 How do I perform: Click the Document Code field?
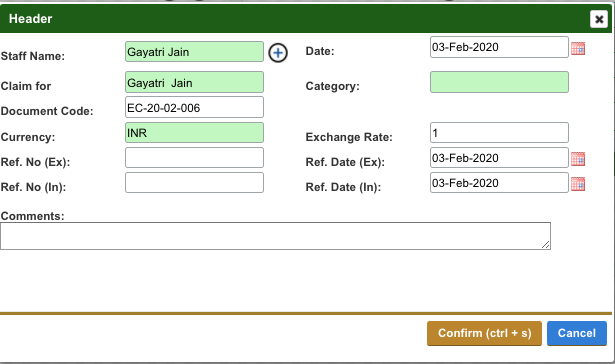click(x=195, y=107)
